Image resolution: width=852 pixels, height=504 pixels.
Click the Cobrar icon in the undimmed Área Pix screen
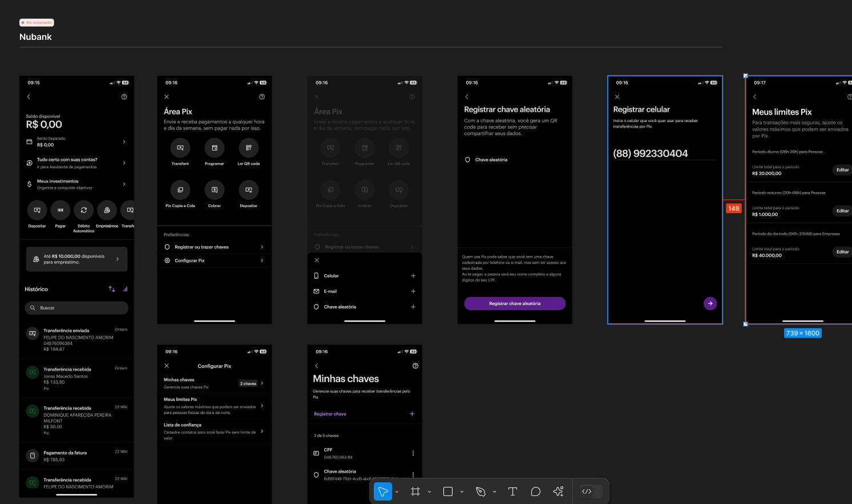[215, 190]
